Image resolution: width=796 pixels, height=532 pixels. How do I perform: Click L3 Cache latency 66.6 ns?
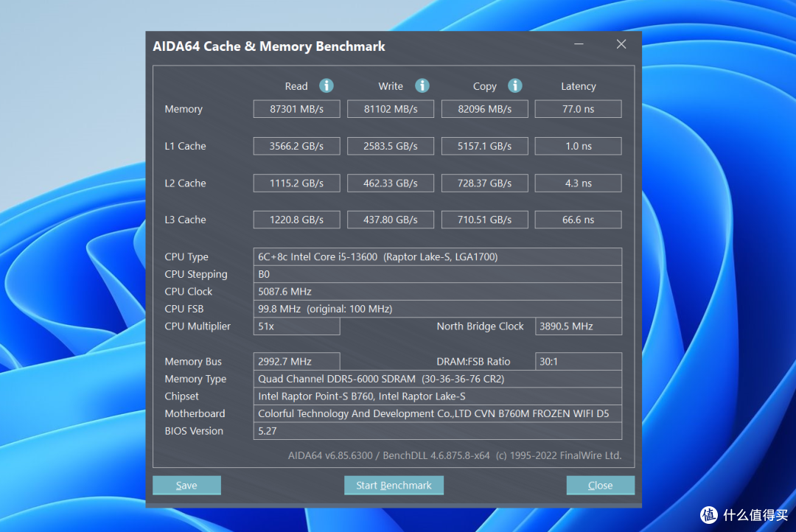[579, 220]
